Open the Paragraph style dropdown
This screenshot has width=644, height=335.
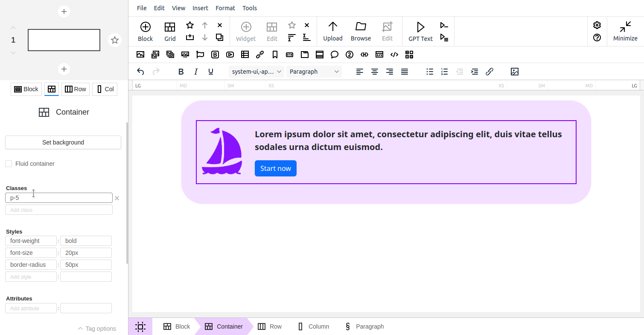(314, 72)
